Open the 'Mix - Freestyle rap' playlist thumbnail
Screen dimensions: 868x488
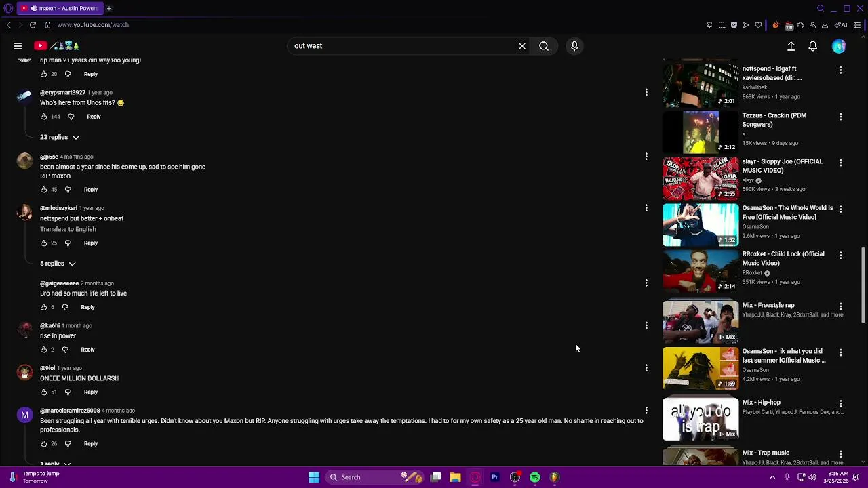tap(701, 322)
